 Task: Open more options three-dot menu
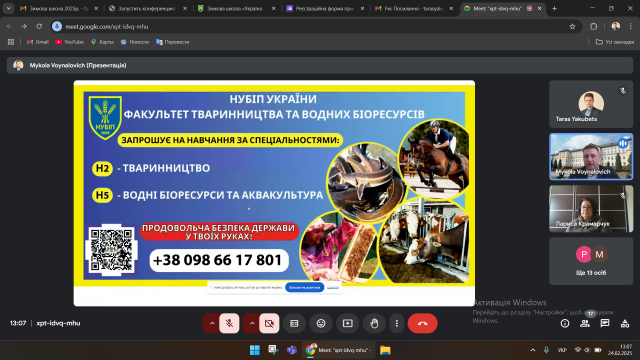coord(397,323)
